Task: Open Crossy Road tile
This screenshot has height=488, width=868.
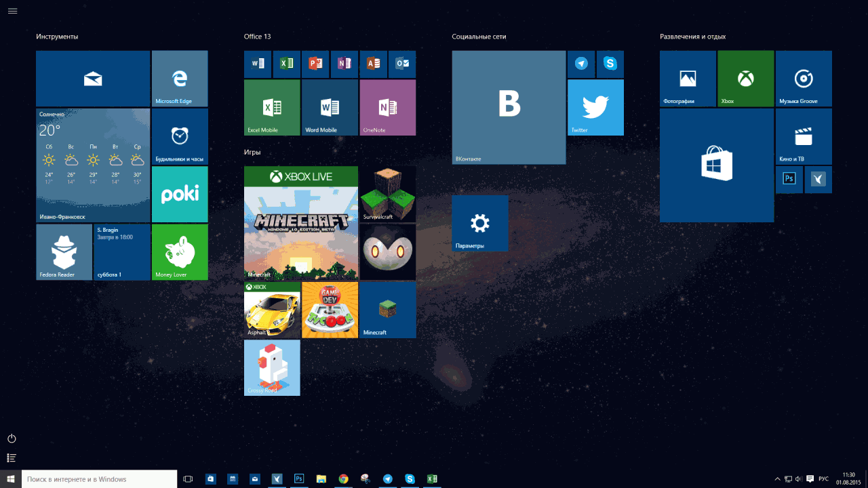Action: pos(272,367)
